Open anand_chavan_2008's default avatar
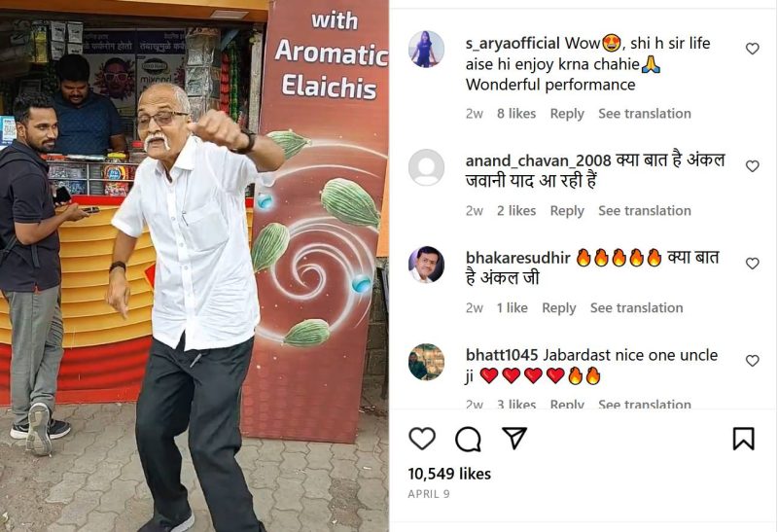 [426, 167]
